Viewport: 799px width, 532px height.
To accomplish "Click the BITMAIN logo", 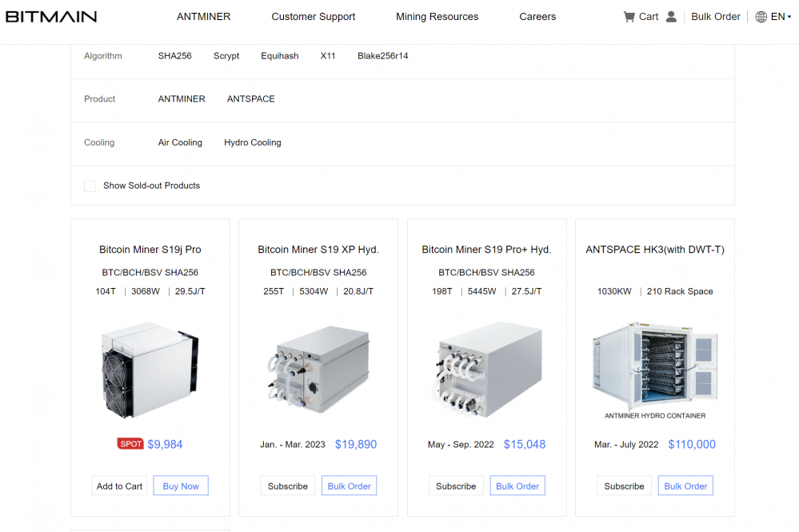I will (x=51, y=17).
